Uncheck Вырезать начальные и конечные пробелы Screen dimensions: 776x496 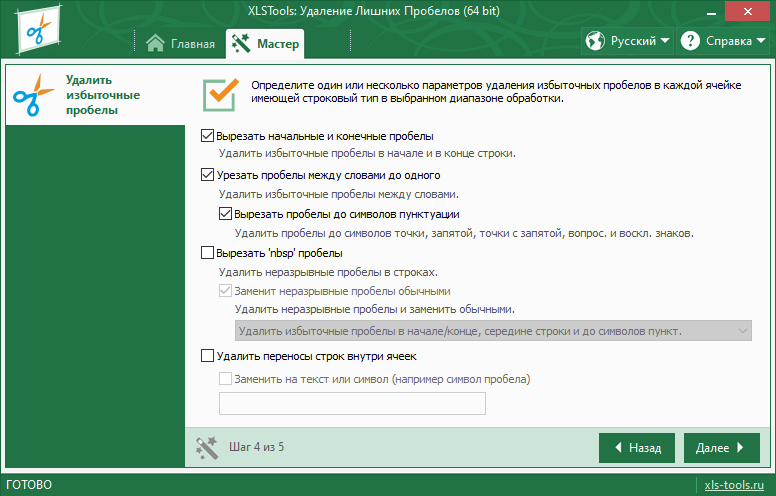[x=207, y=136]
